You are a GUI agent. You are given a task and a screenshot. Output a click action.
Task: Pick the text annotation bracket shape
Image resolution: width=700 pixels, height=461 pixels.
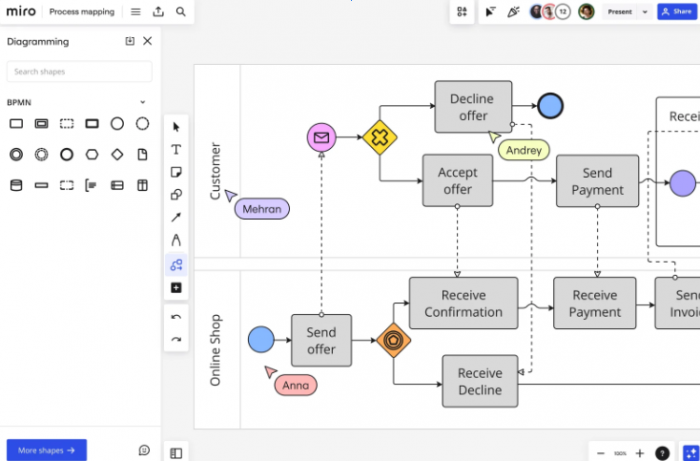91,185
